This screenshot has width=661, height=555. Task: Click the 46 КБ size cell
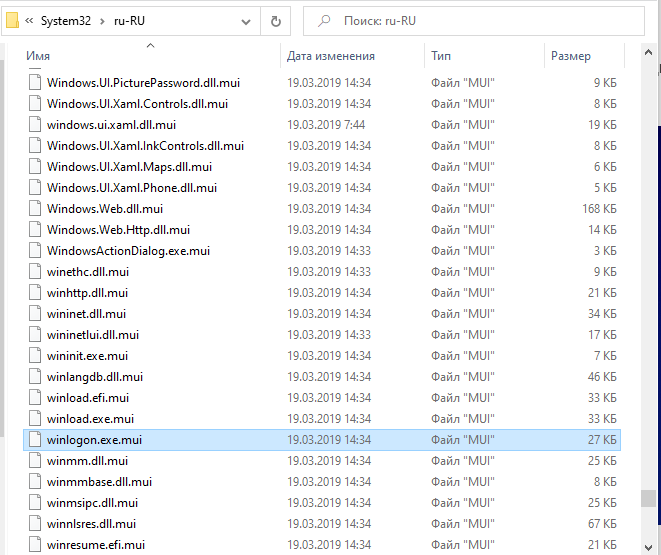602,376
